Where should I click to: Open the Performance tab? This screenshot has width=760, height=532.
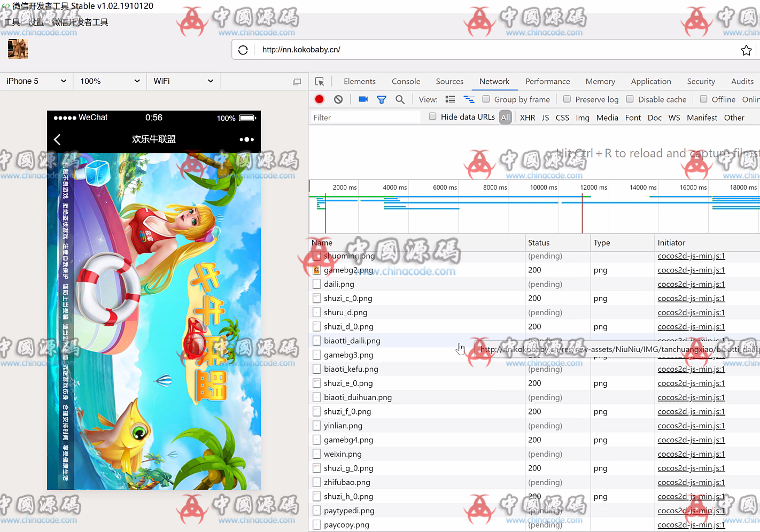point(548,82)
